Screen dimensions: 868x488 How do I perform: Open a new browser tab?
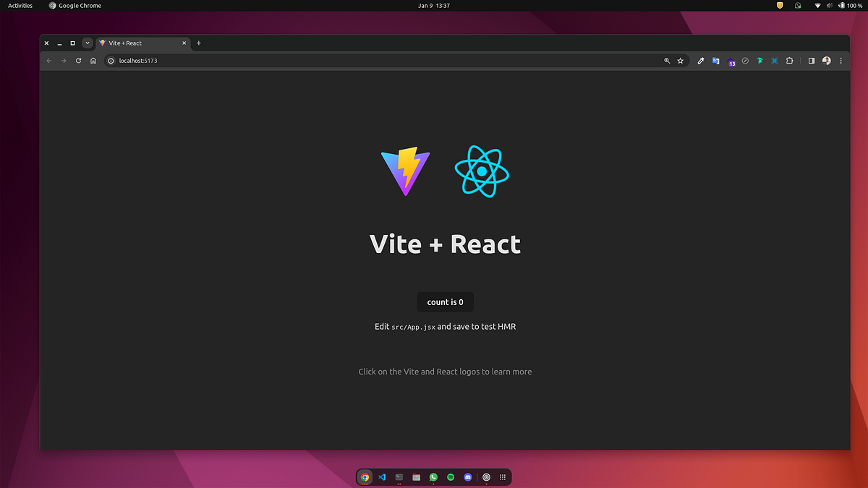point(199,43)
